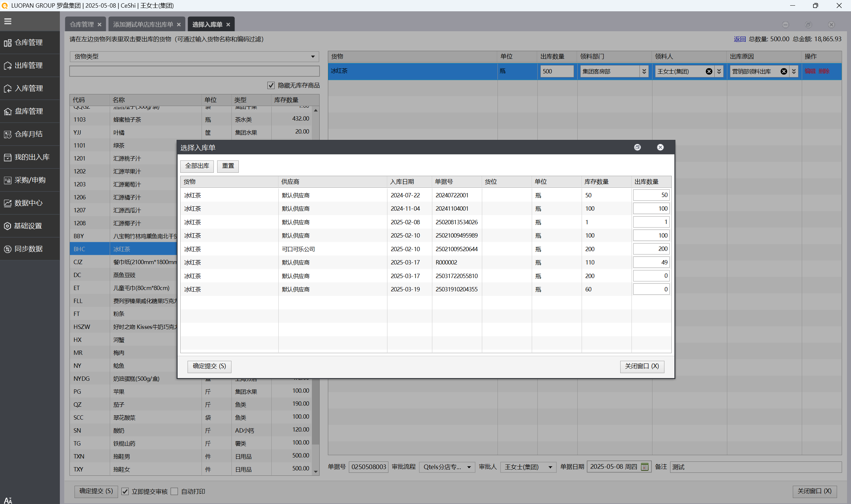
Task: Expand the 出库原因 dropdown arrow
Action: tap(793, 71)
